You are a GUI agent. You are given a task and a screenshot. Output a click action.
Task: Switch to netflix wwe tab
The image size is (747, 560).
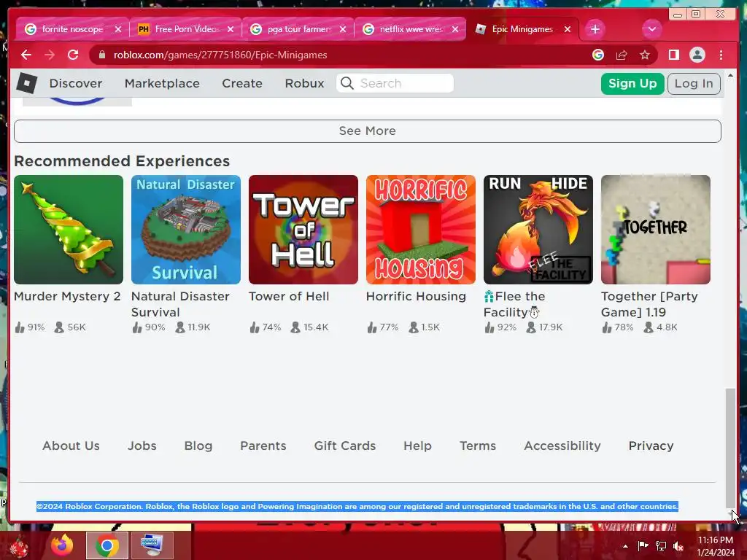(410, 29)
